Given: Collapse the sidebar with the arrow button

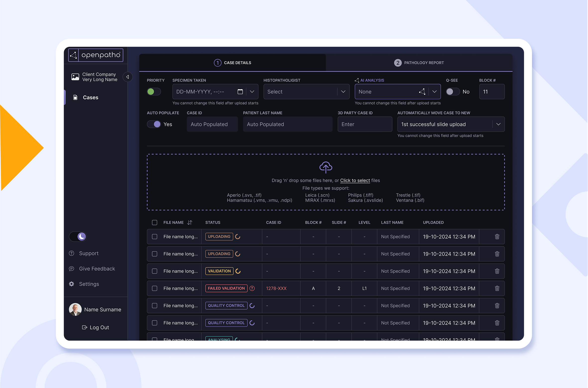Looking at the screenshot, I should (127, 77).
